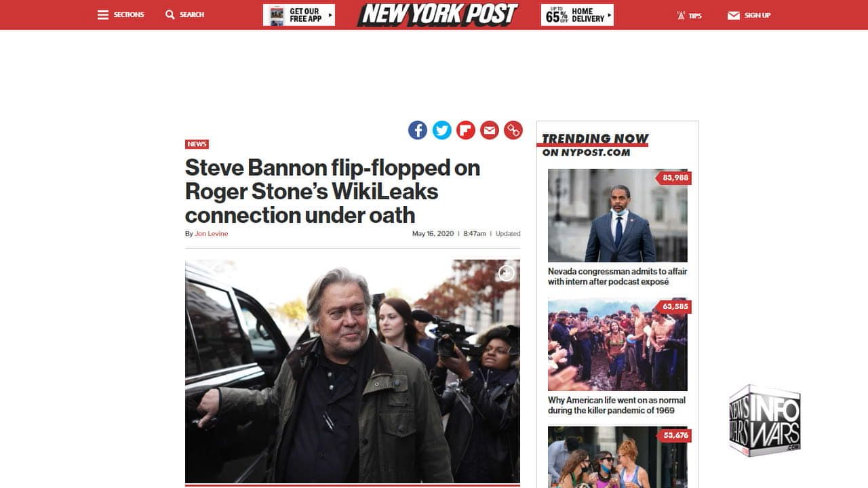The width and height of the screenshot is (868, 488).
Task: Share article via email icon
Action: click(x=490, y=130)
